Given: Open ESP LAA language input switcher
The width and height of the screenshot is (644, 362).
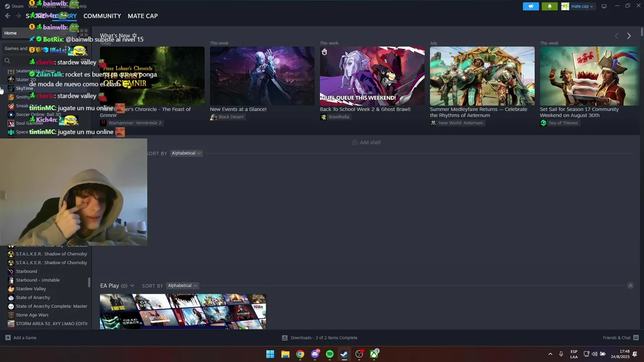Looking at the screenshot, I should pyautogui.click(x=574, y=354).
